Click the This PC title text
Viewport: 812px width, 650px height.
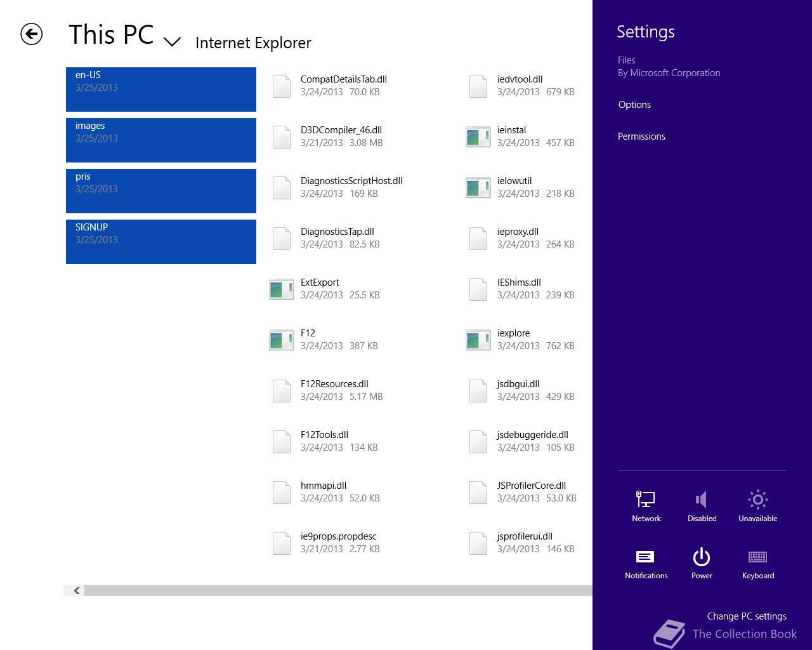(x=111, y=34)
